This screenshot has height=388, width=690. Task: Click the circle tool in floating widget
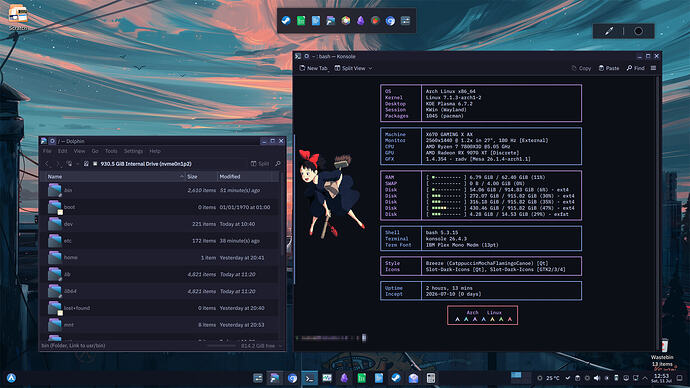(638, 31)
